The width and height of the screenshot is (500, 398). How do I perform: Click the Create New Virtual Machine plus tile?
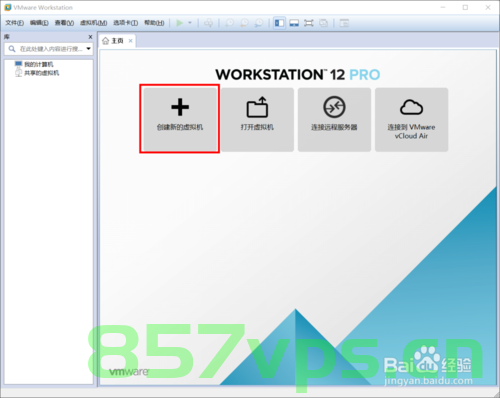180,119
